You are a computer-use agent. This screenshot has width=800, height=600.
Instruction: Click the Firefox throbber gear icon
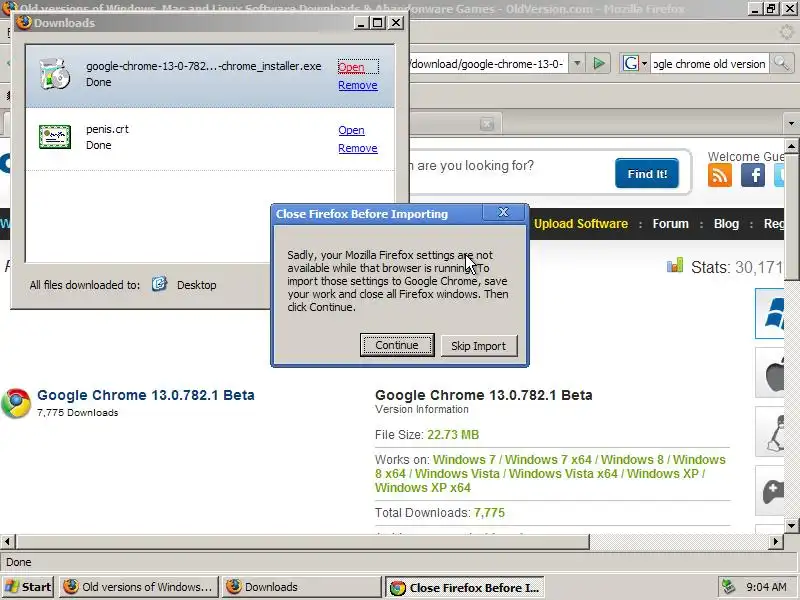(x=787, y=33)
